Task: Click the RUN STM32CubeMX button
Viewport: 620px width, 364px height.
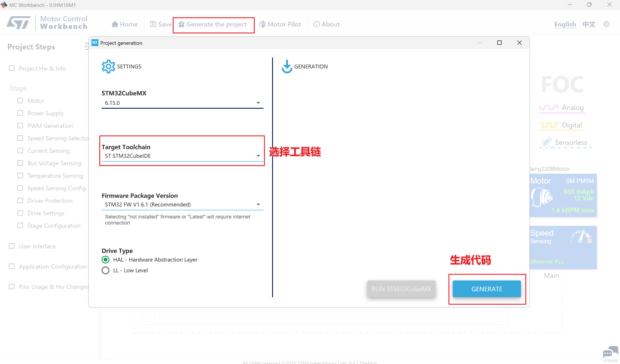Action: (x=401, y=289)
